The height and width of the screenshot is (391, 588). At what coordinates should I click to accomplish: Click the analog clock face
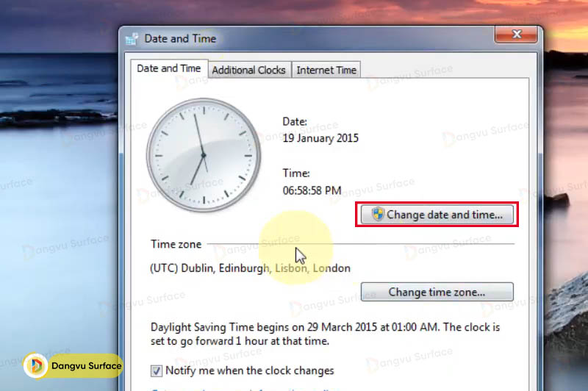(203, 153)
